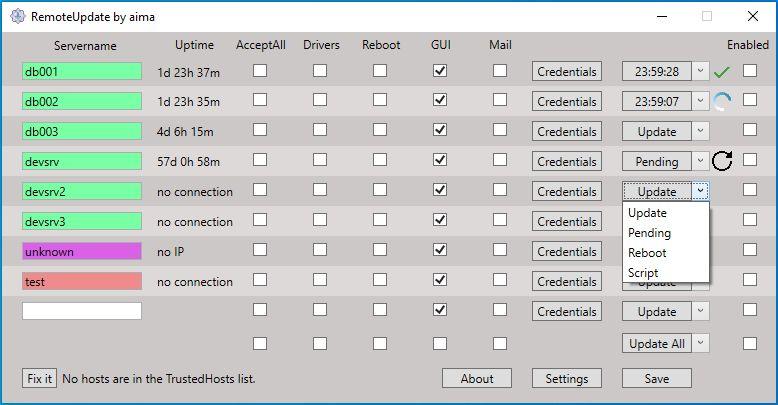778x405 pixels.
Task: Tick the Reboot checkbox for devsrv
Action: click(380, 161)
